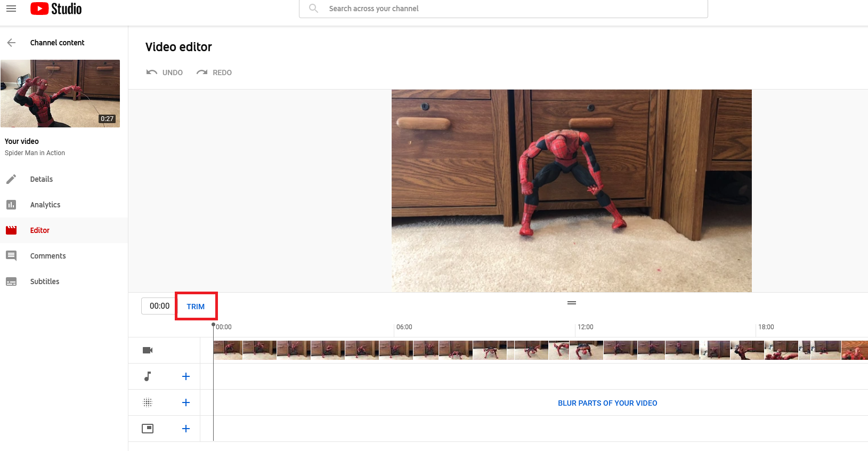The image size is (868, 451).
Task: Click the timeline resize handle bar
Action: point(572,303)
